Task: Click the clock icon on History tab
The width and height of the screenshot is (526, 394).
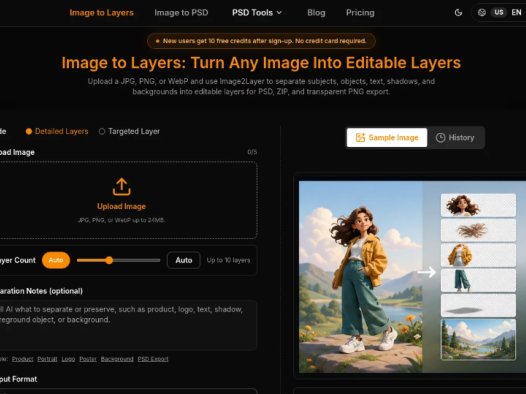Action: point(440,137)
